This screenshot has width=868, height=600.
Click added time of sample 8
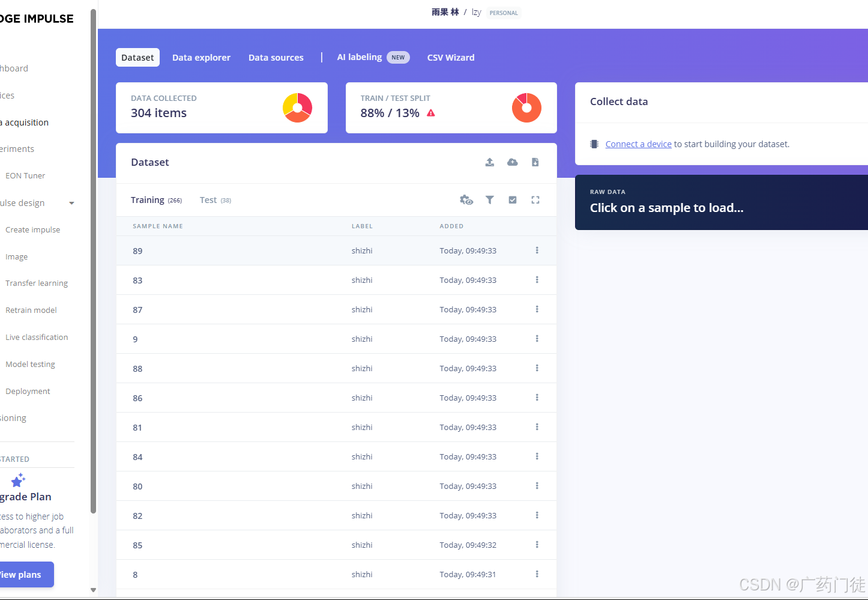tap(468, 574)
